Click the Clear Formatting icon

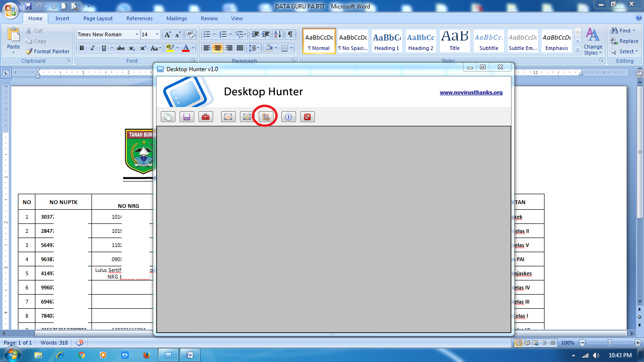click(x=190, y=34)
